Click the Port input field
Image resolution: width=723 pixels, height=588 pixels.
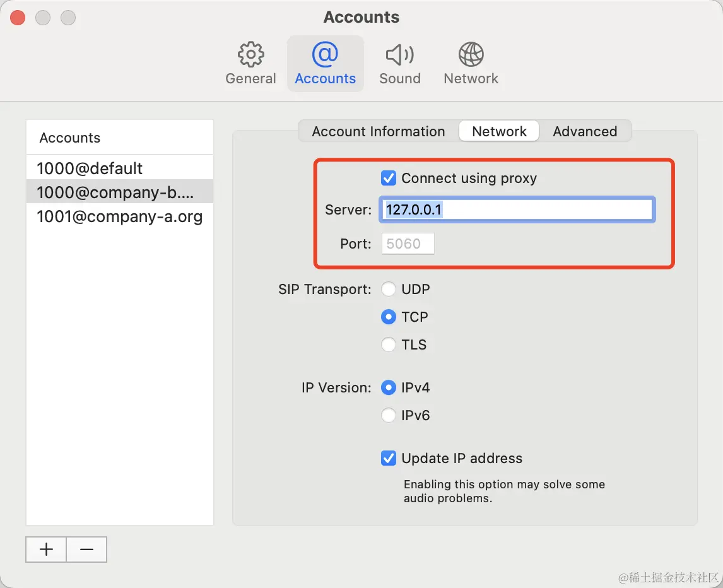pos(408,244)
